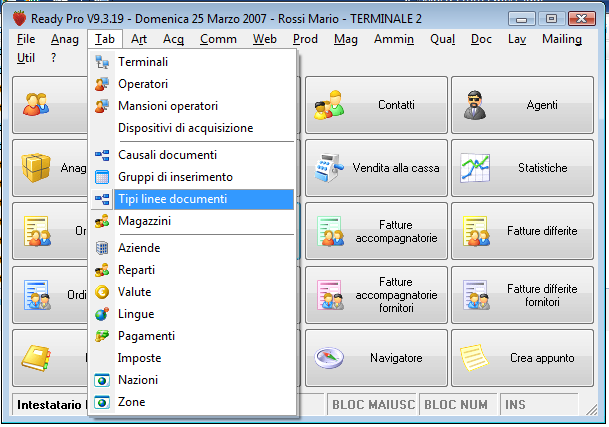Open the Lav menu

click(517, 39)
